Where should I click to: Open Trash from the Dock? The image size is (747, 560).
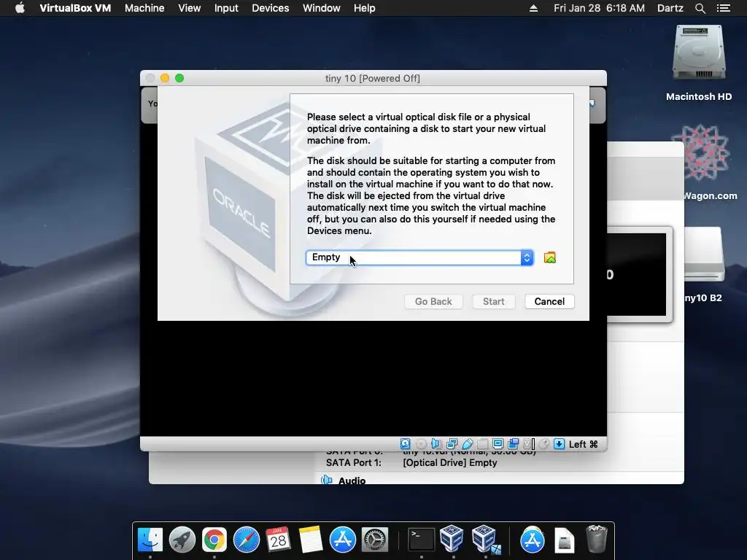click(x=596, y=539)
